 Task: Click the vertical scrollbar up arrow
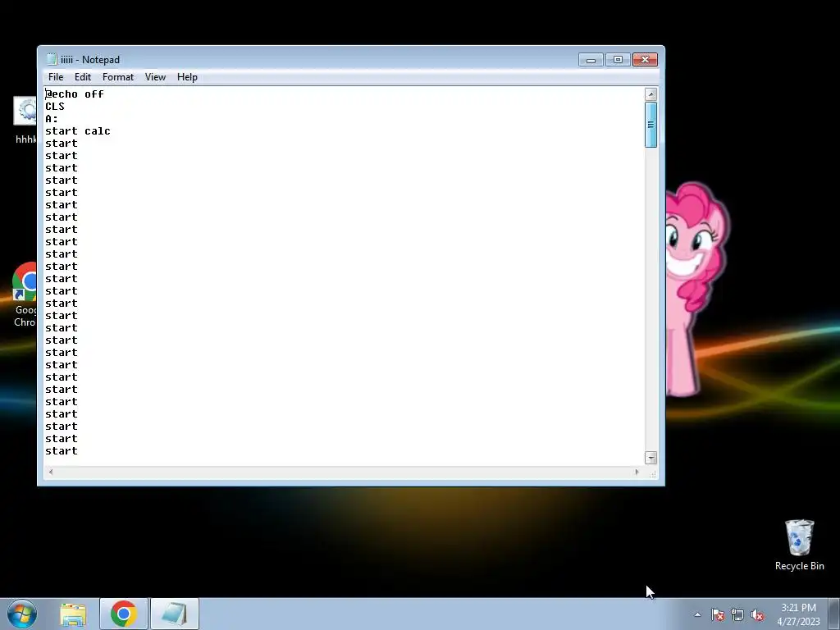[651, 94]
